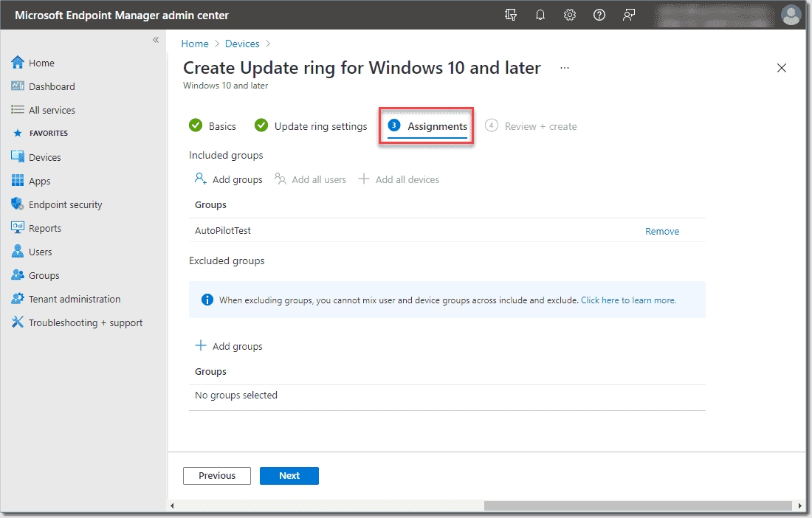This screenshot has width=812, height=518.
Task: Click the Devices icon in sidebar
Action: (18, 156)
